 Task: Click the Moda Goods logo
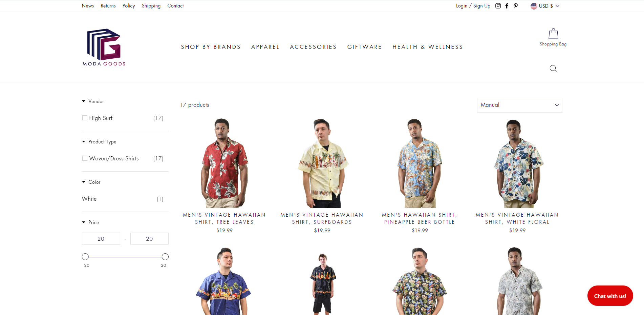tap(104, 47)
